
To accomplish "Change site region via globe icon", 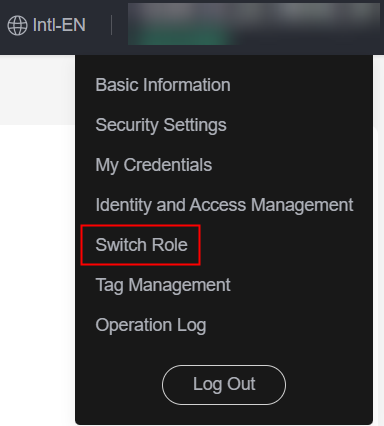I will (17, 25).
